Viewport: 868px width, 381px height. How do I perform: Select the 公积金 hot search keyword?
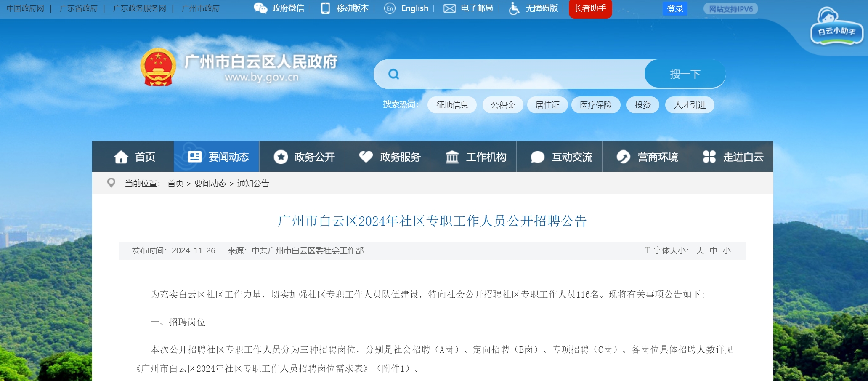(503, 105)
